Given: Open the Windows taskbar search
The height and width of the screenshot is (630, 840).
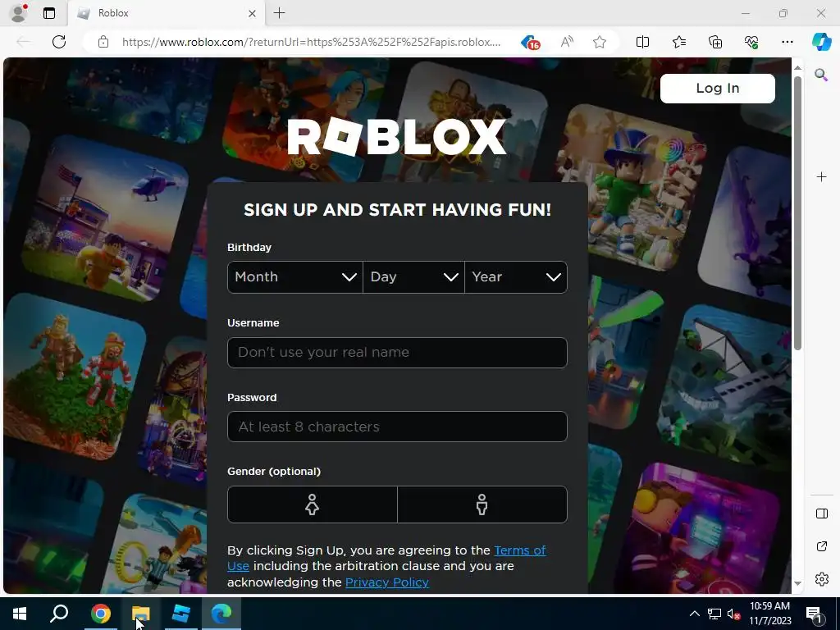Looking at the screenshot, I should [59, 614].
